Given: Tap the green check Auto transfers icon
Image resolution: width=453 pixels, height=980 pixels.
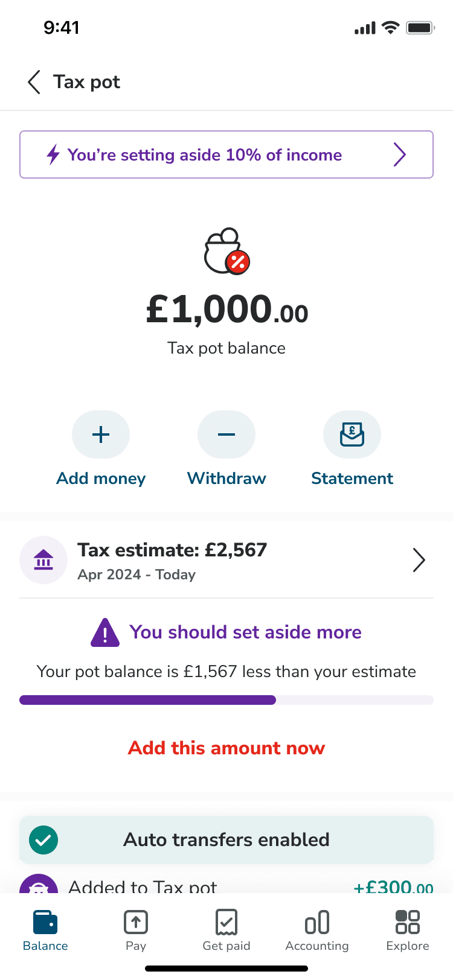Looking at the screenshot, I should coord(43,839).
